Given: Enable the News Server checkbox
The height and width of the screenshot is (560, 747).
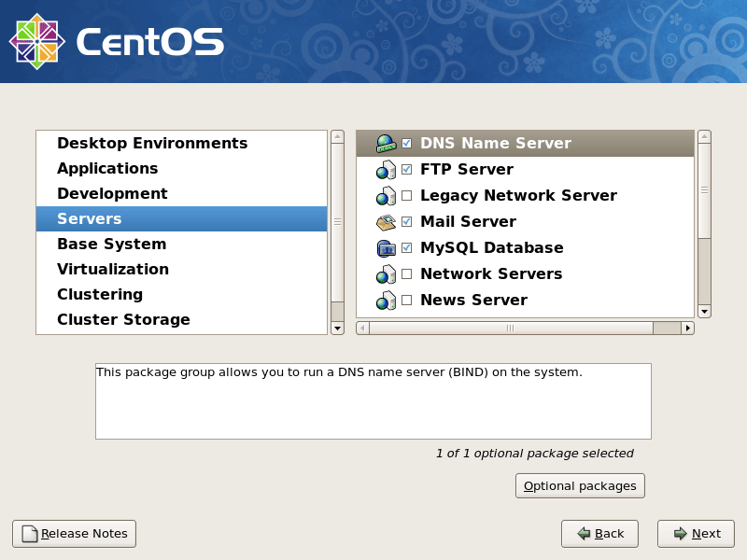Looking at the screenshot, I should click(407, 301).
